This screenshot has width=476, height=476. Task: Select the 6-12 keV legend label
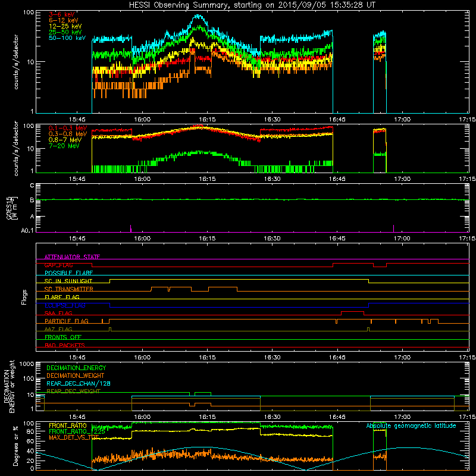64,20
